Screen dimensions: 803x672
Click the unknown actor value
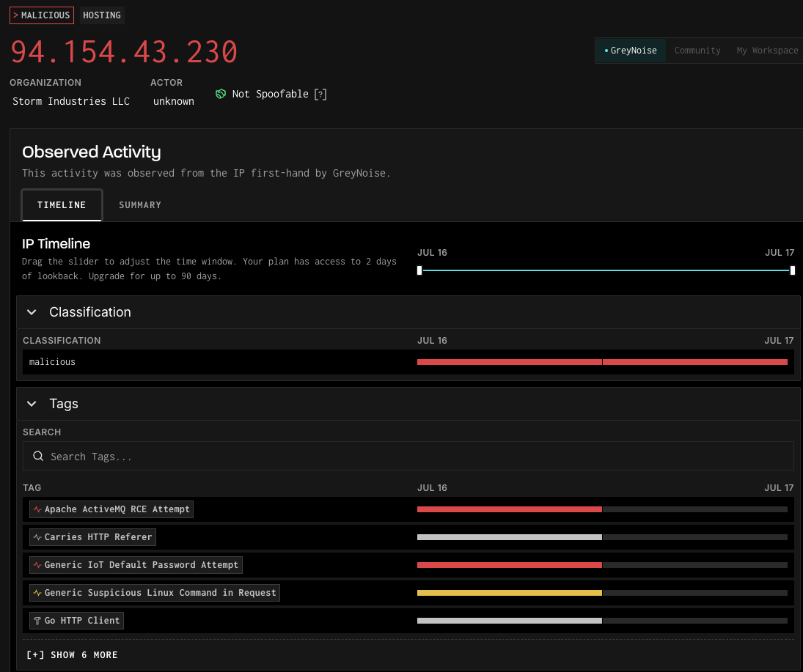[x=174, y=101]
